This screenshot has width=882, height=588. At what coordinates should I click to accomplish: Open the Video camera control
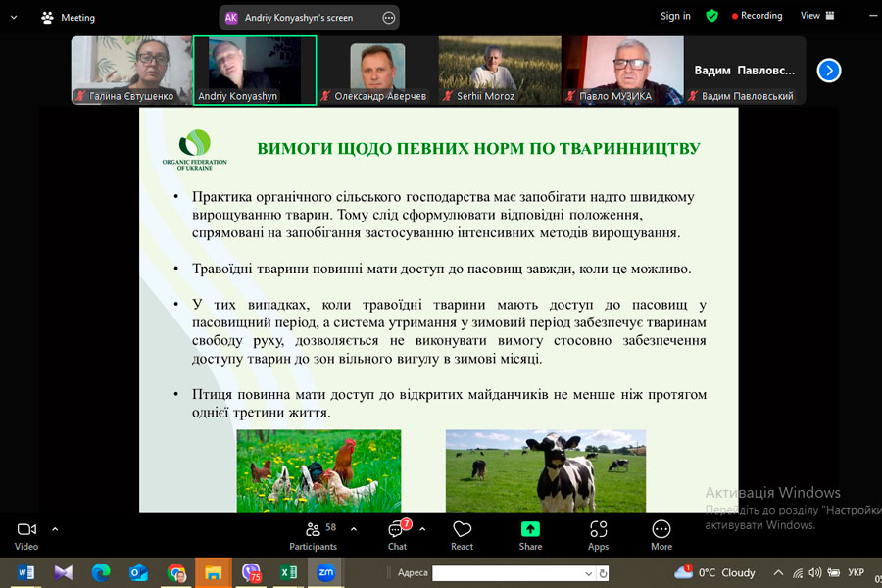(x=26, y=536)
